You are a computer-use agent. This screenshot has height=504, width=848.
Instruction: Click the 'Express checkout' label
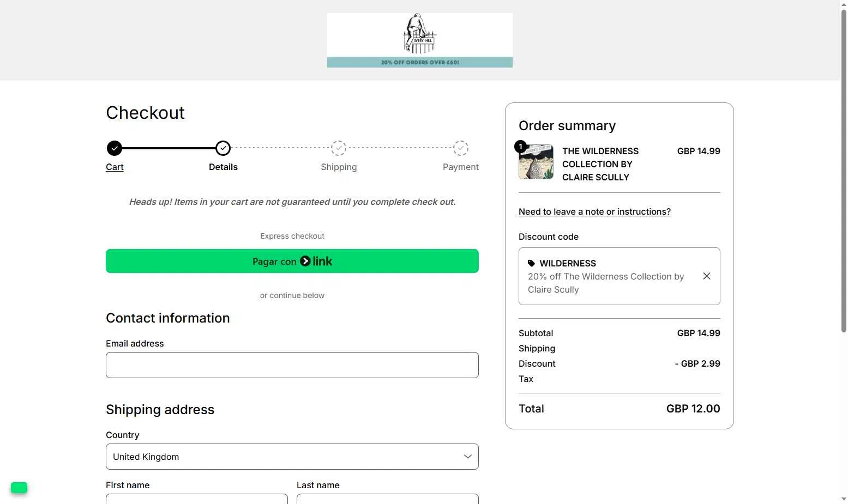point(292,236)
